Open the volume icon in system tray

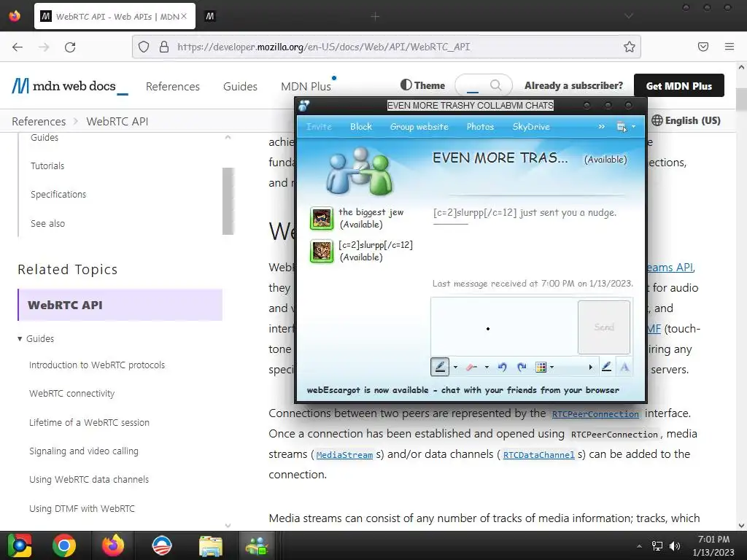tap(675, 546)
